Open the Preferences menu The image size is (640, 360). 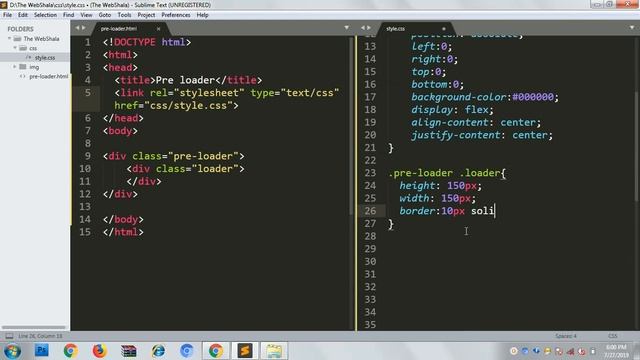point(176,15)
